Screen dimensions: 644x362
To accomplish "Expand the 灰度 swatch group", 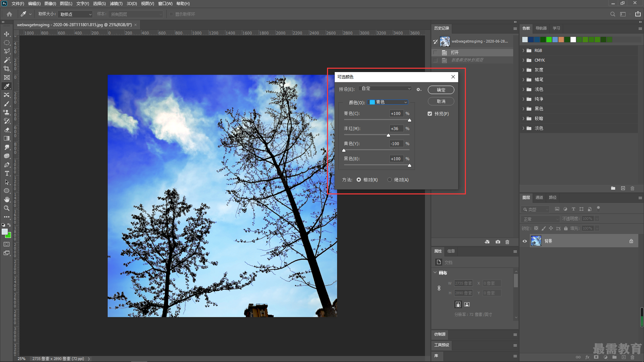I will [x=523, y=70].
